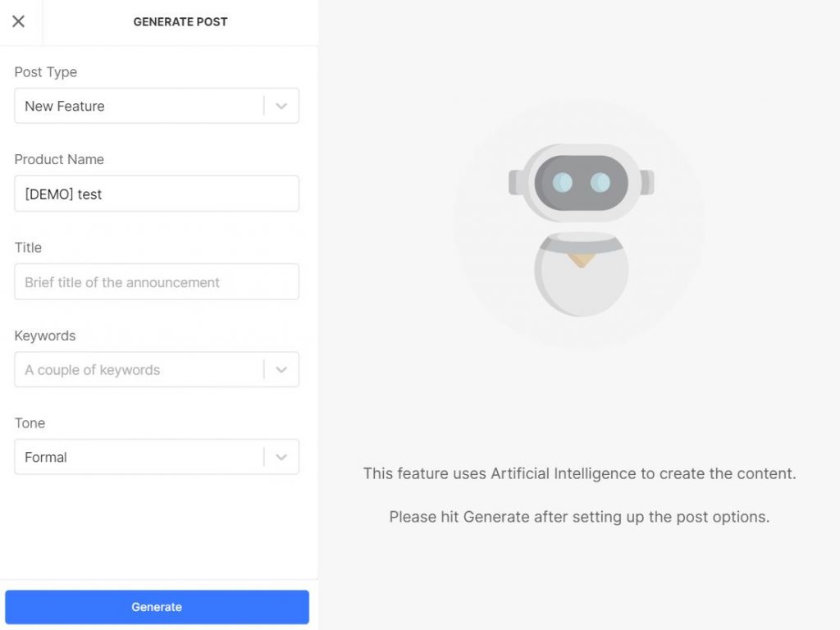The image size is (840, 630).
Task: Click into the 'Brief title of the announcement' field
Action: point(157,282)
